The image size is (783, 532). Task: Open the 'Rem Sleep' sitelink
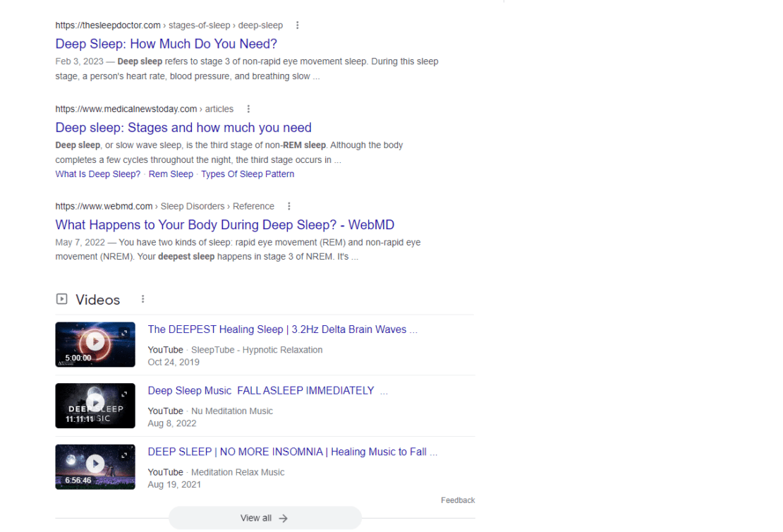(x=171, y=174)
